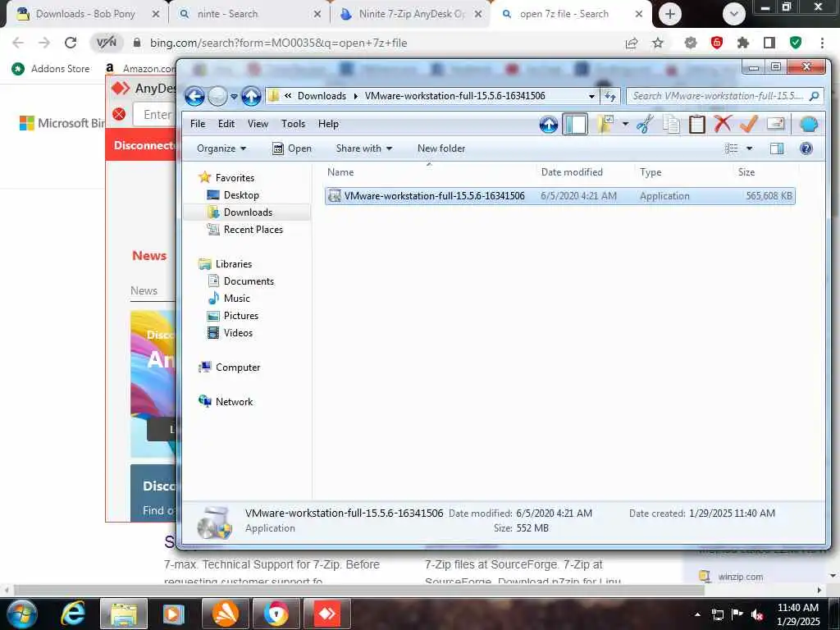Screen dimensions: 840x630
Task: Expand the Share with dropdown
Action: (x=363, y=148)
